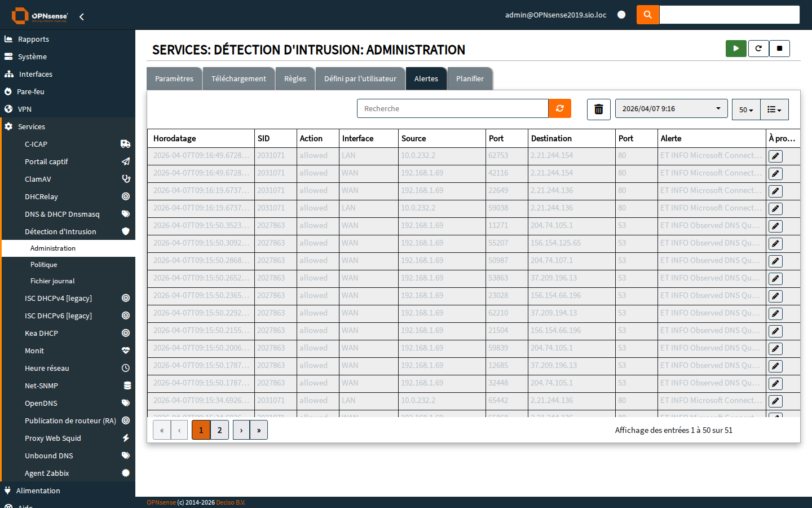The height and width of the screenshot is (508, 812).
Task: Focus the top global search box
Action: coord(729,15)
